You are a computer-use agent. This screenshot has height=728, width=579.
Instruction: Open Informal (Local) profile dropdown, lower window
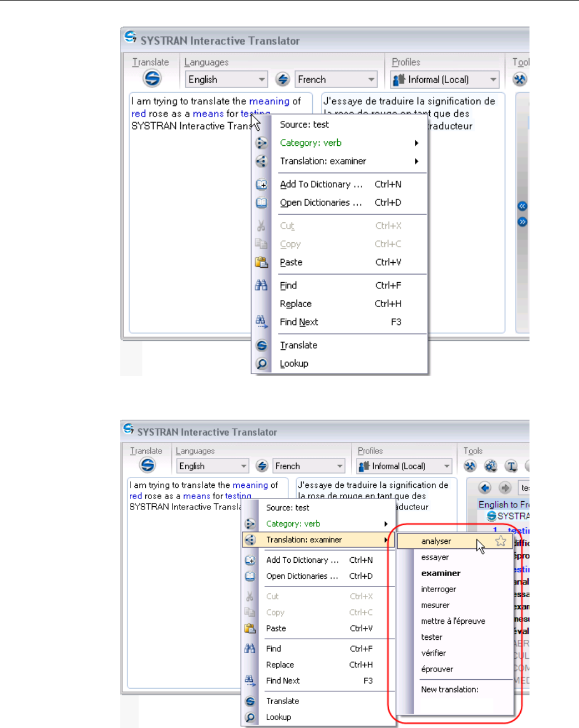[405, 466]
